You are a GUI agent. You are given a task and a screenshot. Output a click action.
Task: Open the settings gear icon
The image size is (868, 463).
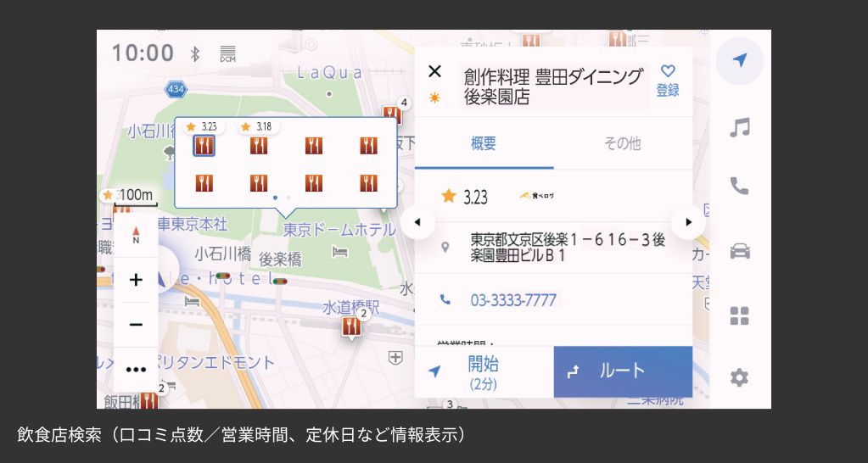click(x=740, y=377)
